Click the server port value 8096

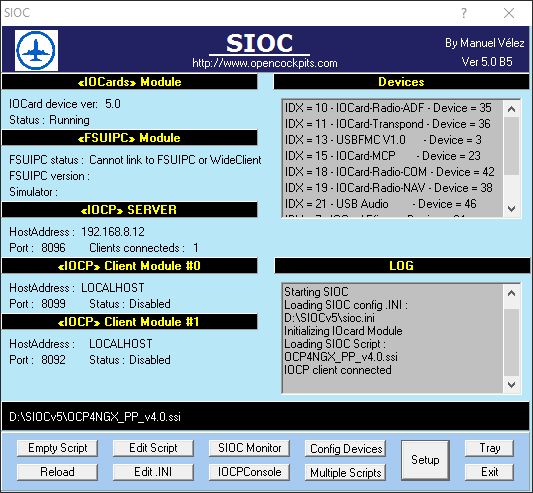pyautogui.click(x=53, y=248)
